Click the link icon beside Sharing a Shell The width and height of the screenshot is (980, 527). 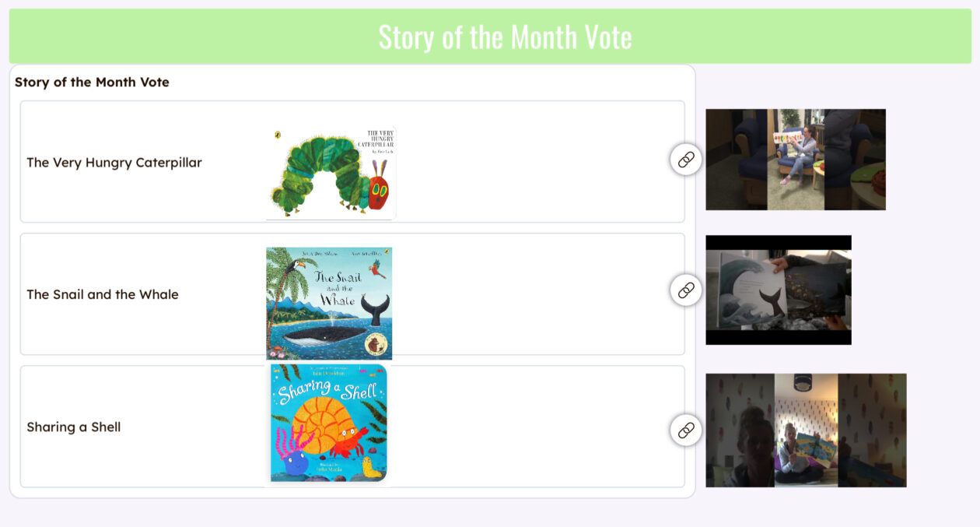tap(685, 430)
